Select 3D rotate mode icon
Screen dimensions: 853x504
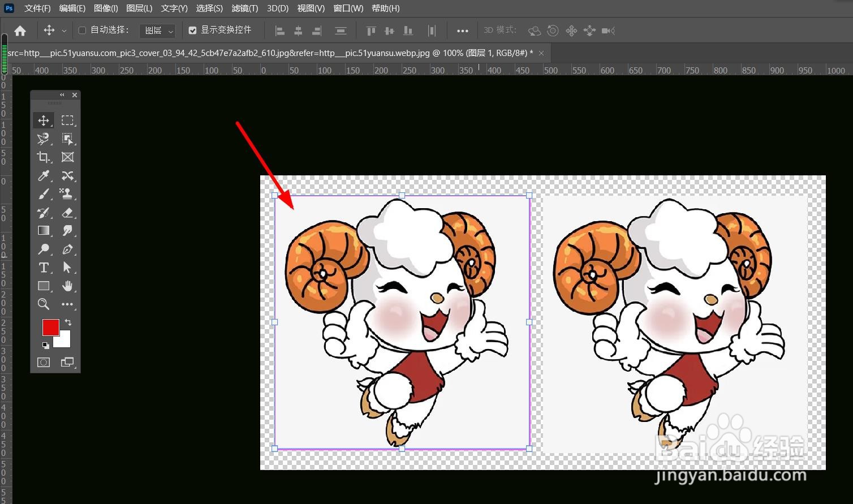535,31
